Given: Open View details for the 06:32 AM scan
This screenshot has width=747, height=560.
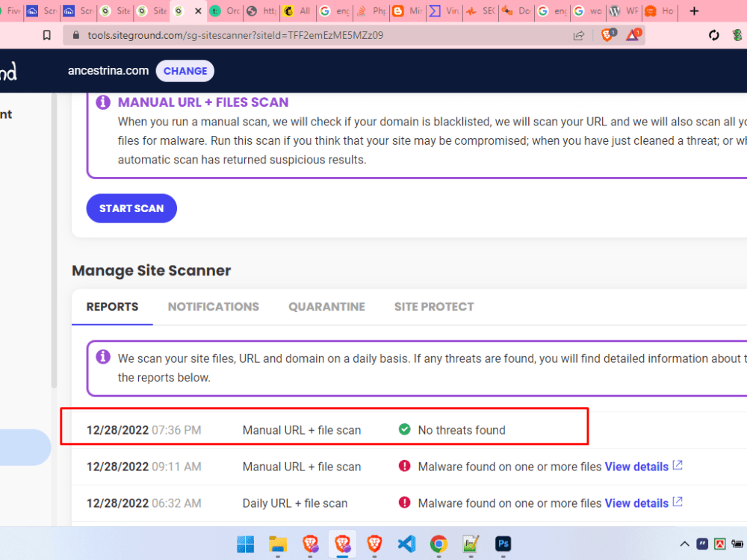Looking at the screenshot, I should [x=636, y=503].
